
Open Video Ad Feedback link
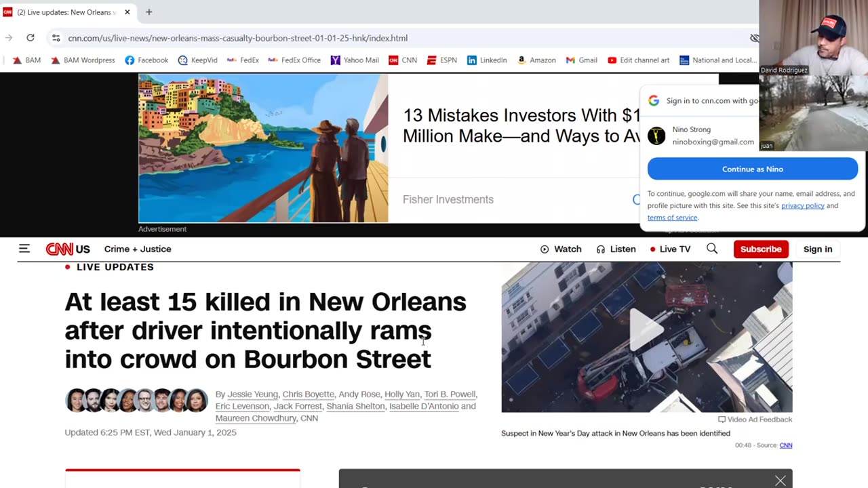tap(755, 420)
